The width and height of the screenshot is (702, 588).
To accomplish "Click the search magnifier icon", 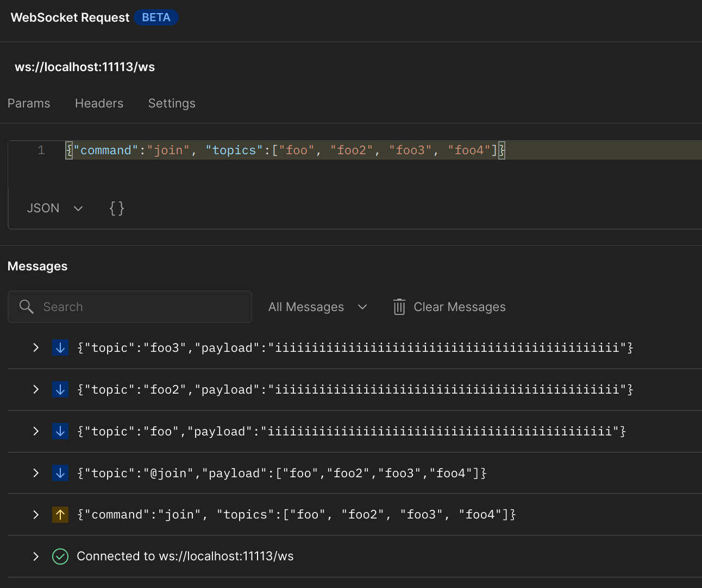I will click(26, 307).
